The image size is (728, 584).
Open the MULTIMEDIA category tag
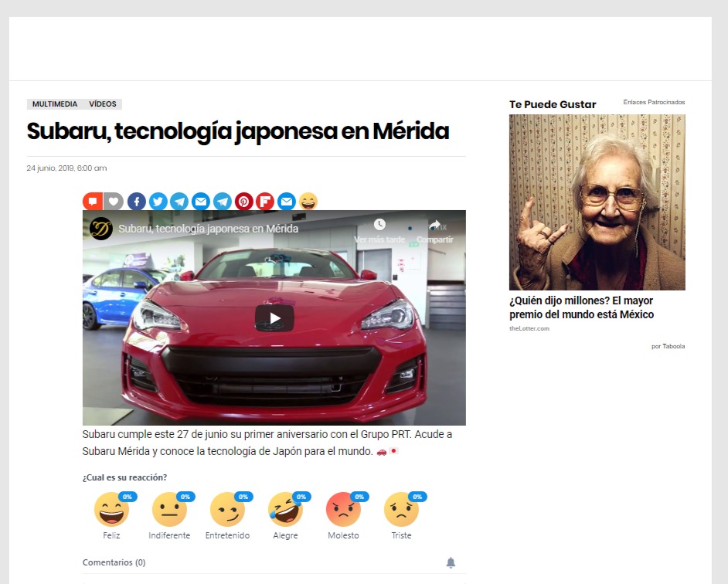[x=55, y=104]
